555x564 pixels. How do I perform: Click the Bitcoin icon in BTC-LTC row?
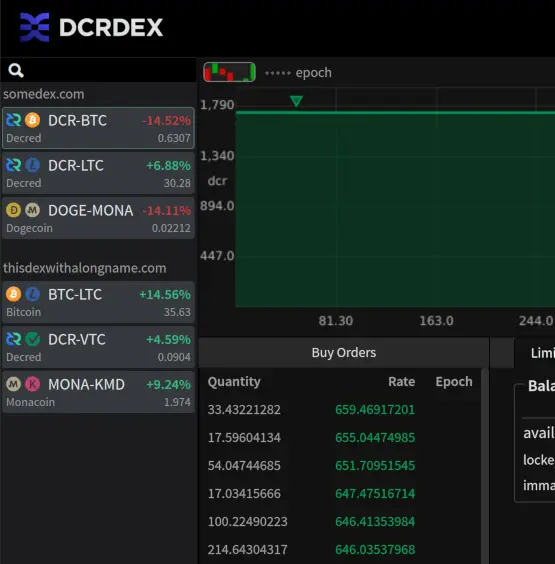[13, 294]
